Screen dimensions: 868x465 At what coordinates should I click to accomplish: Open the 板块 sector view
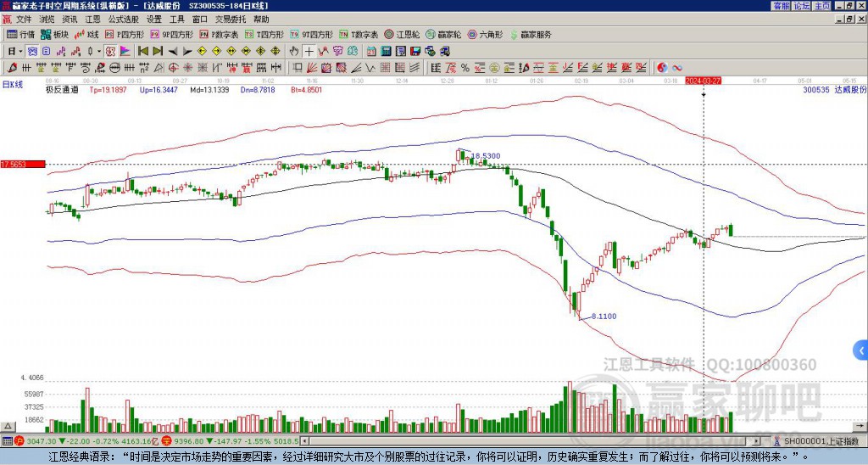[54, 34]
